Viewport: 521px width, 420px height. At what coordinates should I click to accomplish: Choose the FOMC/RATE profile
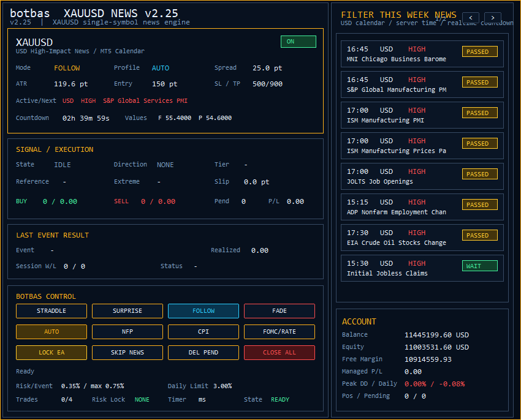click(280, 331)
